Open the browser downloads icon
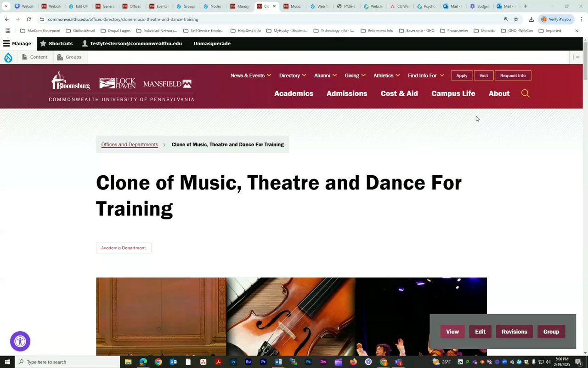The image size is (588, 368). (531, 19)
